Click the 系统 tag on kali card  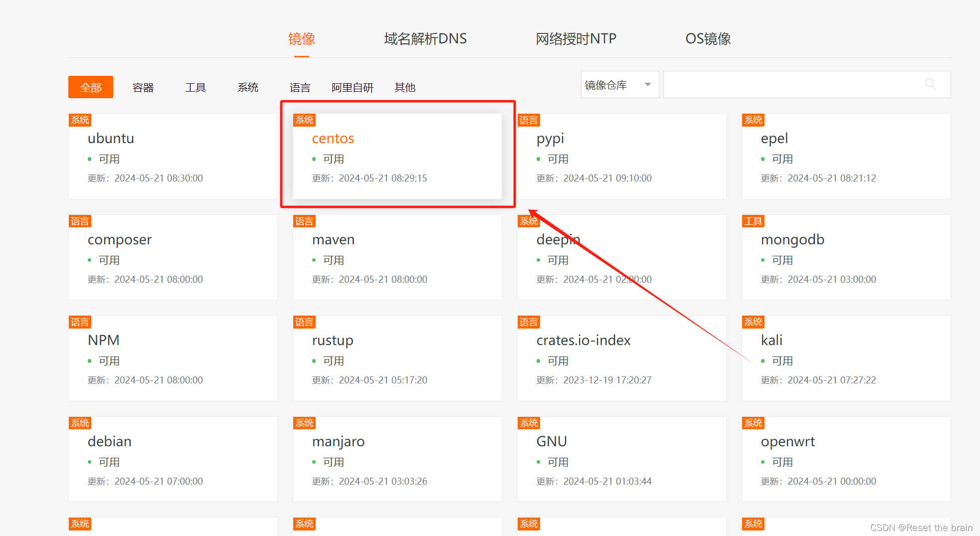coord(753,322)
